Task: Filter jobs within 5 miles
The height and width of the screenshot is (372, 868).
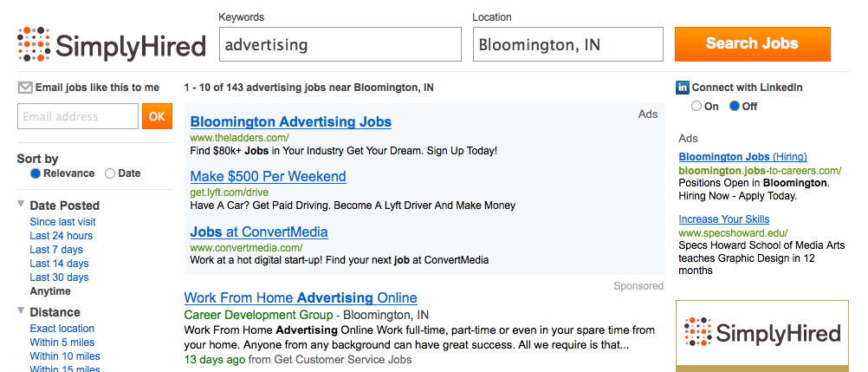Action: tap(62, 342)
